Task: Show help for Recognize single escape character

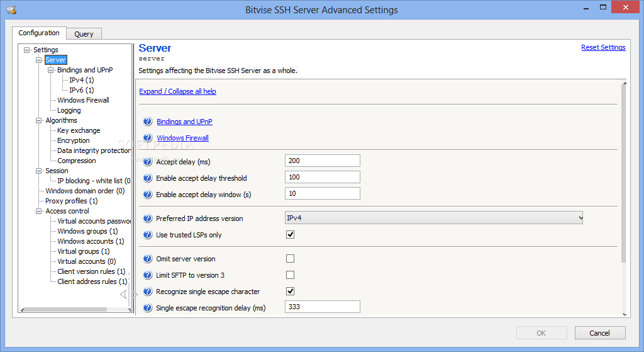Action: [x=147, y=292]
